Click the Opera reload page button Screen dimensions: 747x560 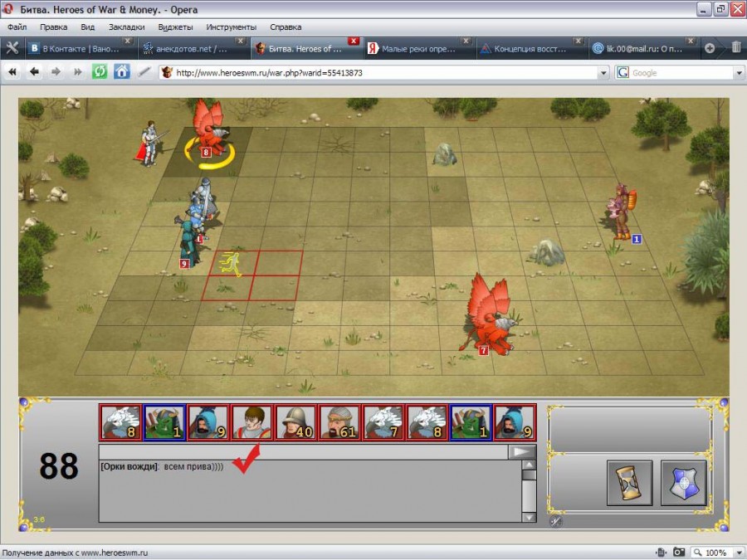pyautogui.click(x=100, y=72)
